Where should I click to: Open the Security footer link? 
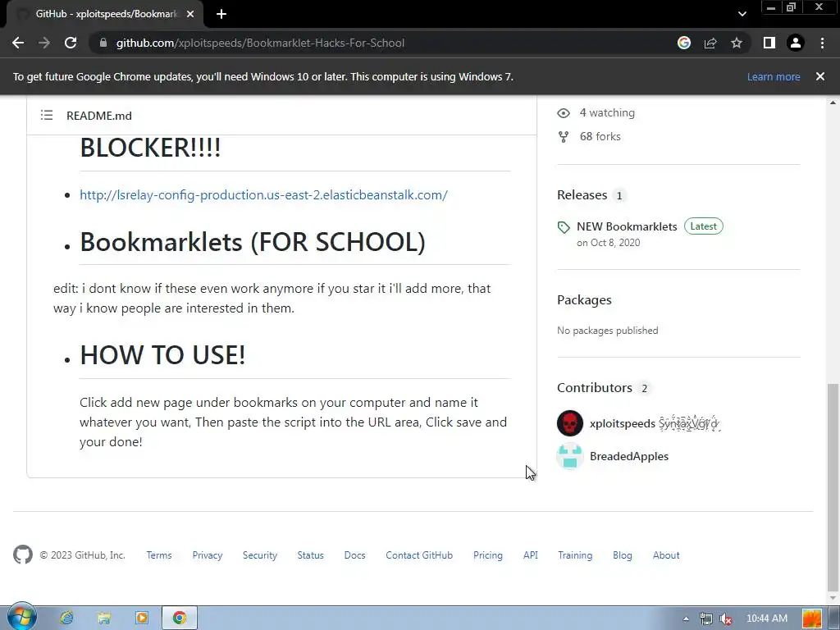point(260,555)
